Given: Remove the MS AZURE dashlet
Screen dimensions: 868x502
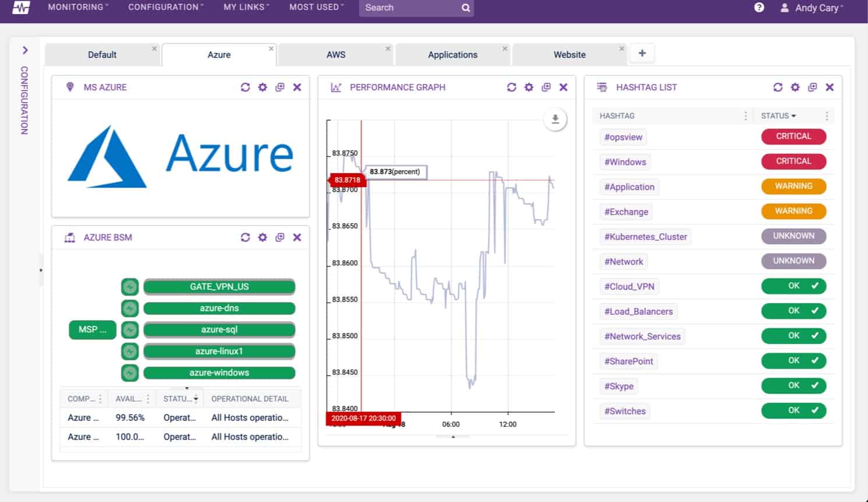Looking at the screenshot, I should 297,87.
